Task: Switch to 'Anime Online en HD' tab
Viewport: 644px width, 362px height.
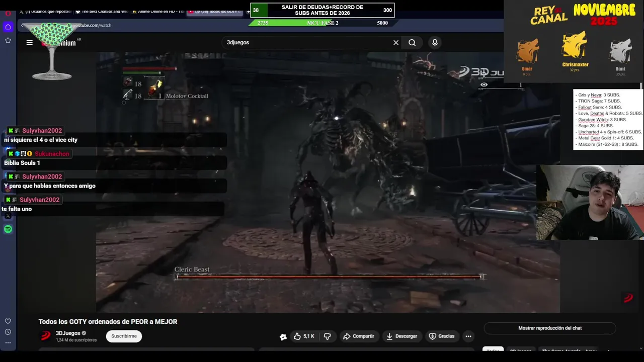Action: click(x=158, y=11)
